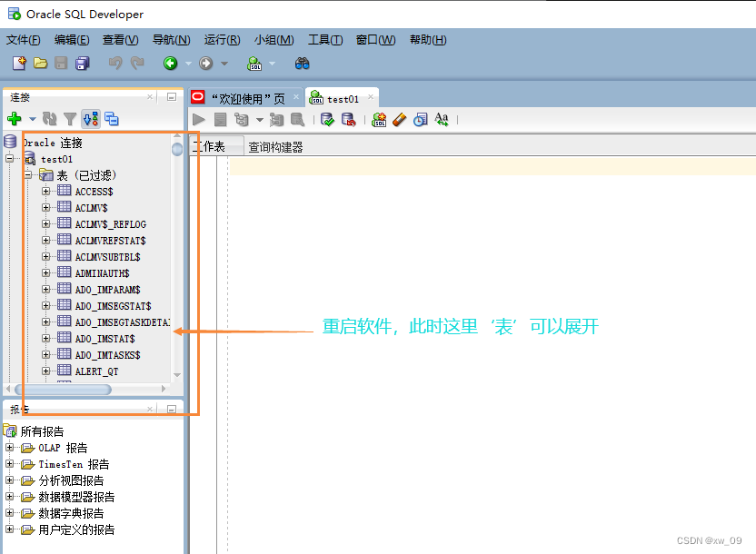This screenshot has width=756, height=554.
Task: Click the horizontal scrollbar in connections tree
Action: (63, 389)
